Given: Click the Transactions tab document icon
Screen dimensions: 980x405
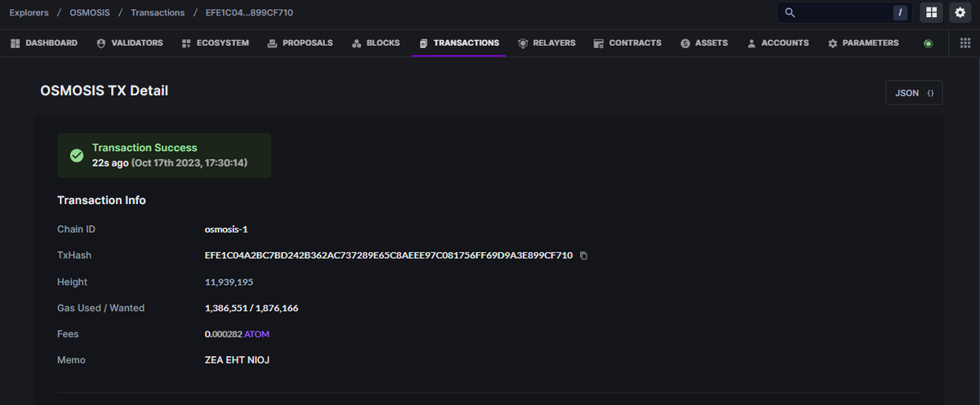Looking at the screenshot, I should pyautogui.click(x=423, y=43).
